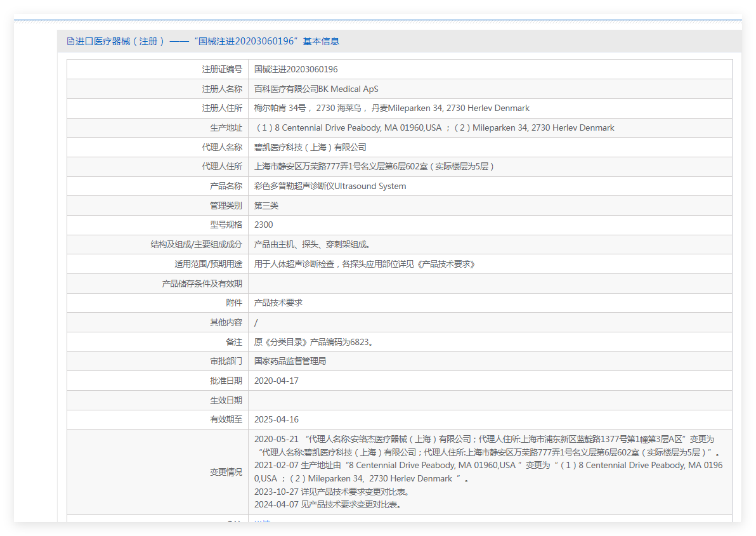Select the 2024-04-07 change record line
Screen dimensions: 756x536
pos(328,505)
